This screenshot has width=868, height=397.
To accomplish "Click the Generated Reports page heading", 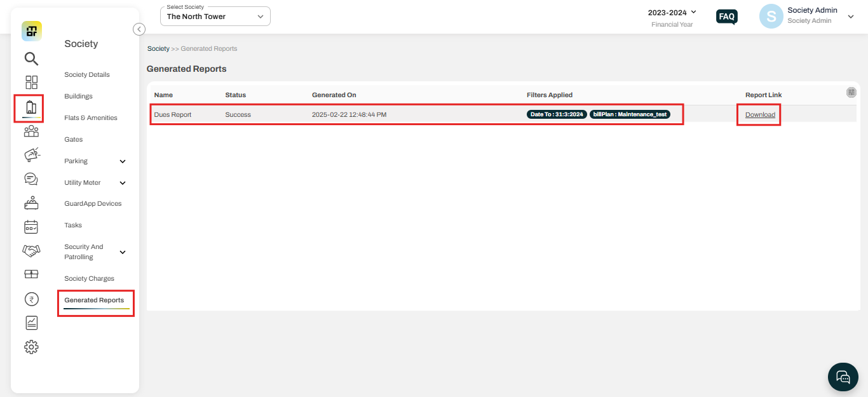I will (x=187, y=69).
